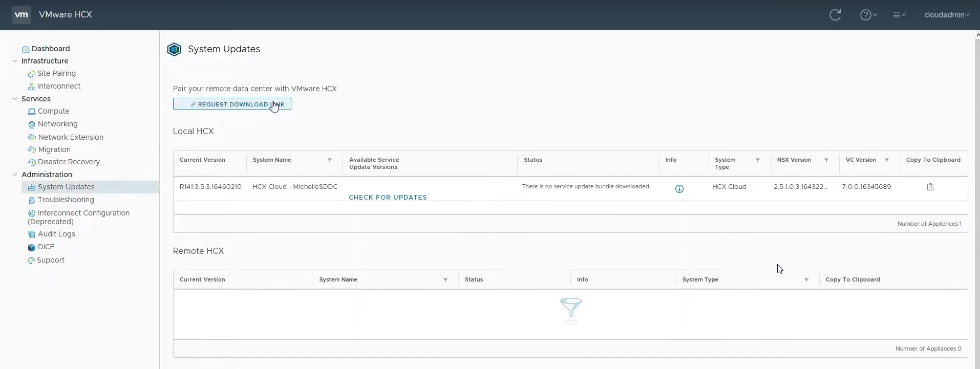This screenshot has width=980, height=369.
Task: Click the info icon in Local HCX row
Action: (679, 189)
